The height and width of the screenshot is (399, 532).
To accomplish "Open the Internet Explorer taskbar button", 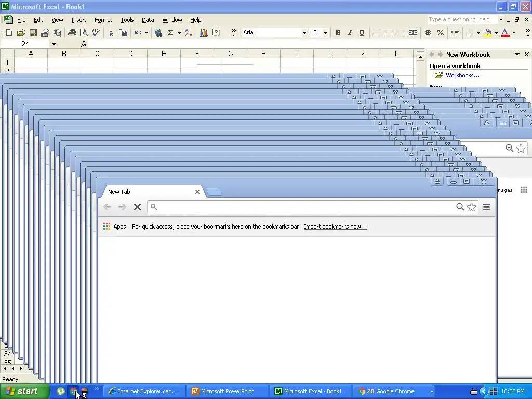I will coord(144,391).
